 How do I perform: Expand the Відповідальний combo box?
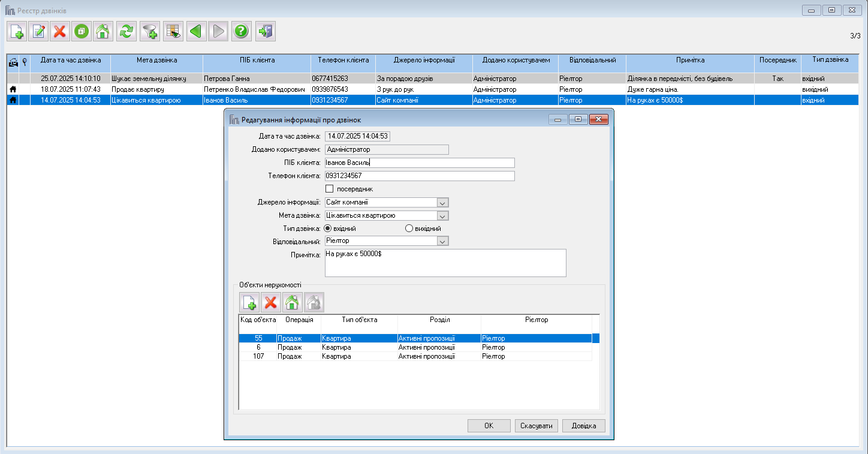pos(442,241)
